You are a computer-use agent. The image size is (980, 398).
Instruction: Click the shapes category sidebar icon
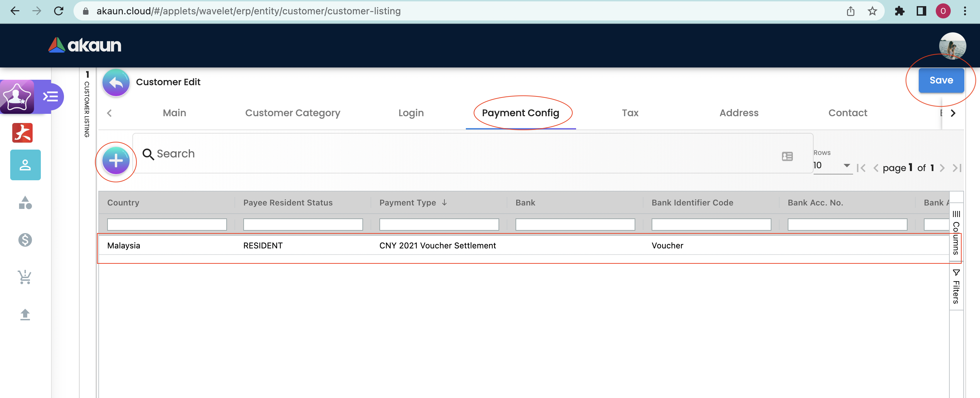click(x=25, y=203)
